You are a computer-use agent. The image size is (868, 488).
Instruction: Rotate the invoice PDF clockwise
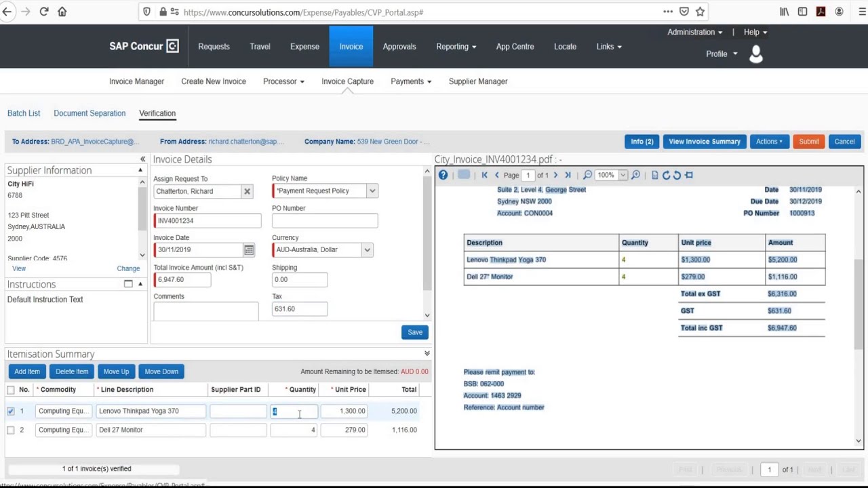667,175
